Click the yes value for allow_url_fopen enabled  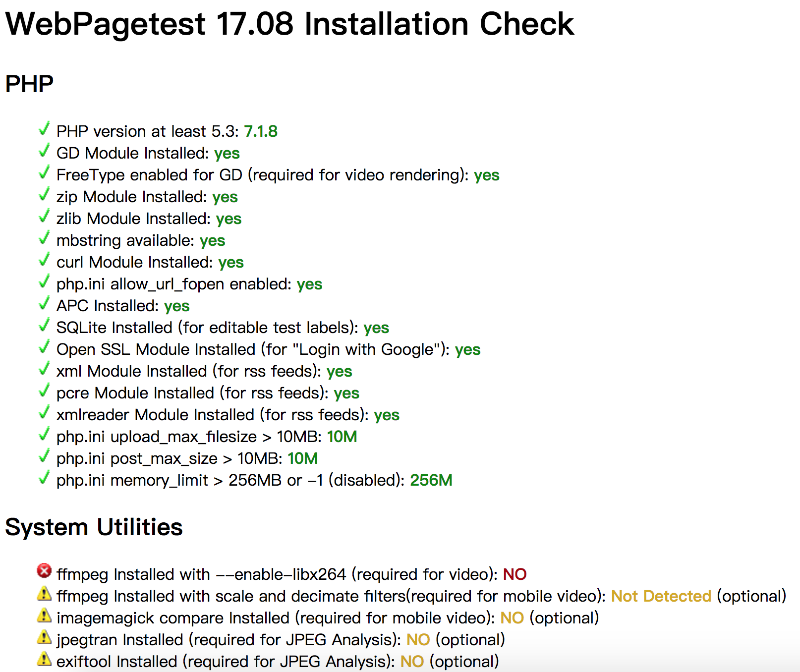click(x=309, y=284)
